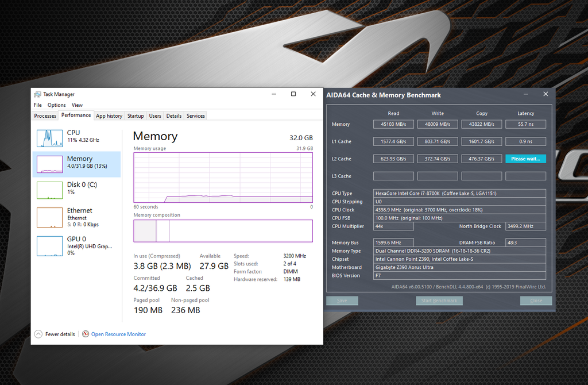Click North Bridge Clock 3499.2 MHz value
The height and width of the screenshot is (385, 588).
(x=526, y=226)
